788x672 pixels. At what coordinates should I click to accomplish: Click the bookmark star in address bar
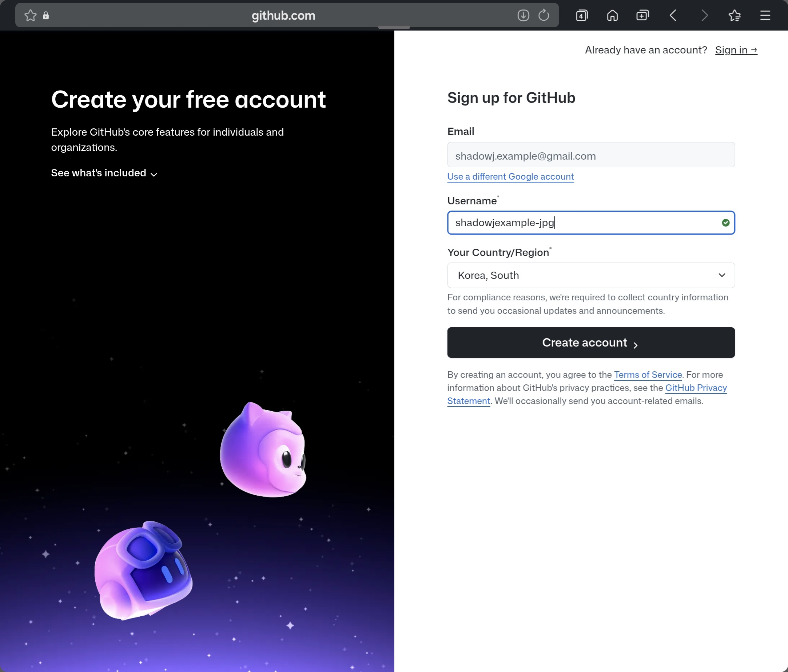coord(30,16)
